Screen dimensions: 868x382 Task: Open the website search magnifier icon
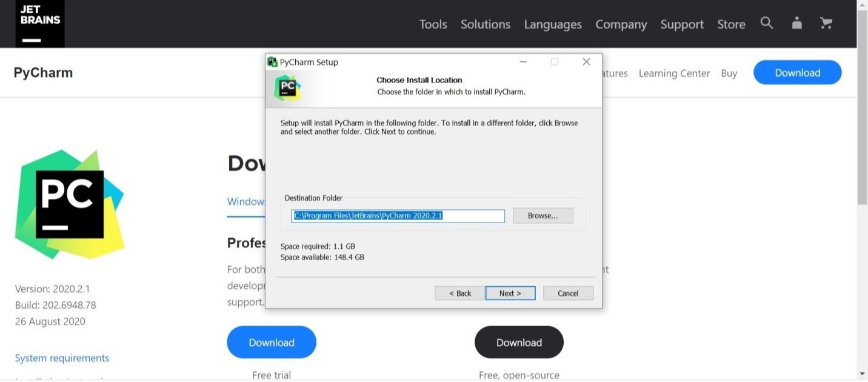767,23
